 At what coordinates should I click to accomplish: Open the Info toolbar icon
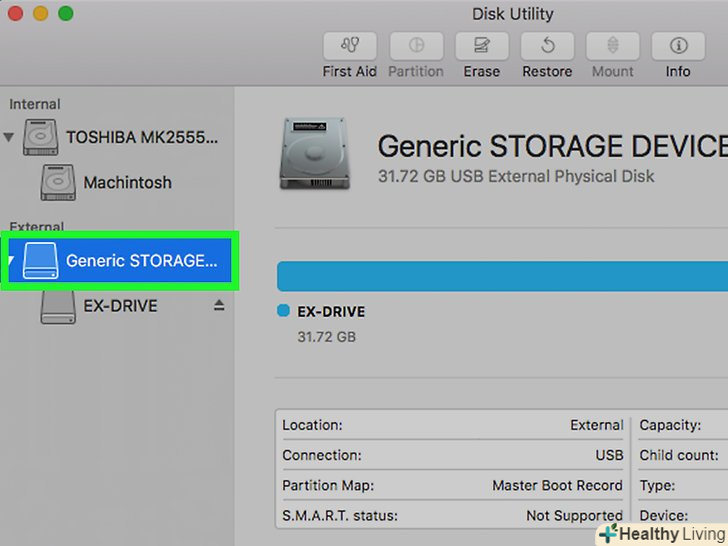pos(678,46)
